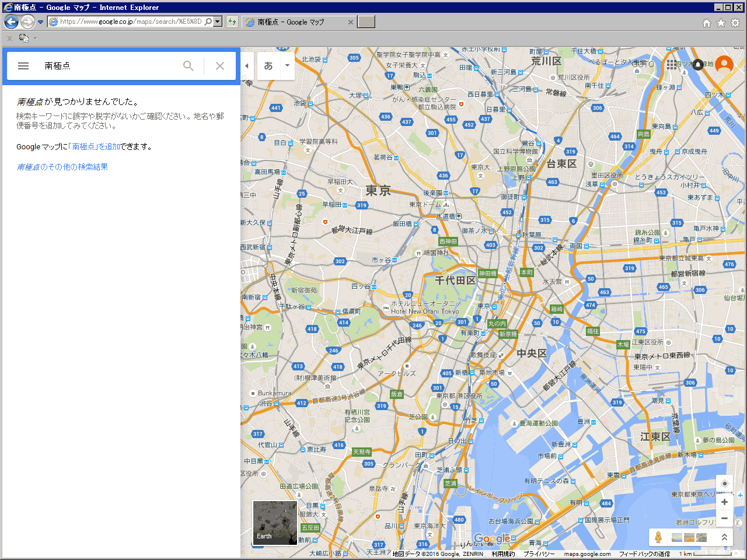The width and height of the screenshot is (747, 560).
Task: Click the orange Google account avatar
Action: point(724,64)
